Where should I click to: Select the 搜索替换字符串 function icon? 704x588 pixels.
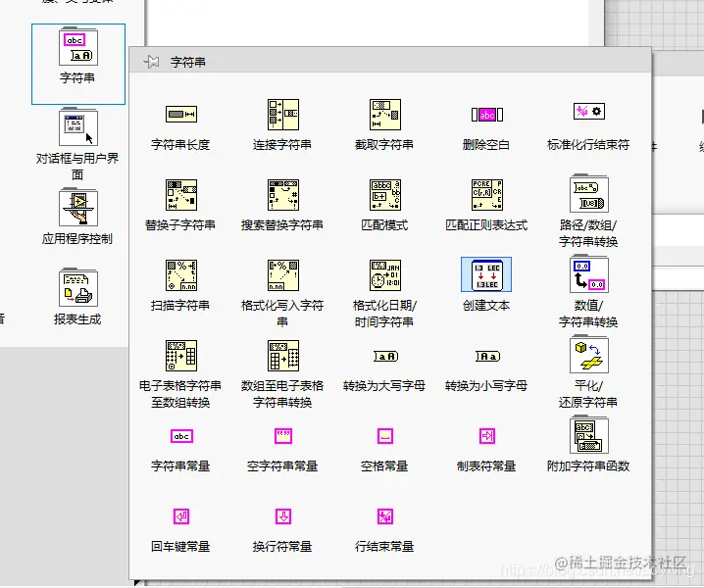(282, 195)
